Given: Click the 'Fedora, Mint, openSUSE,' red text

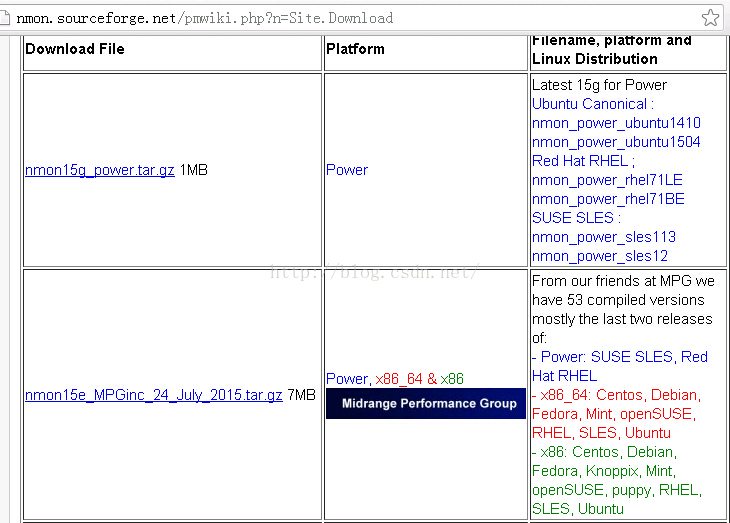Looking at the screenshot, I should tap(614, 414).
